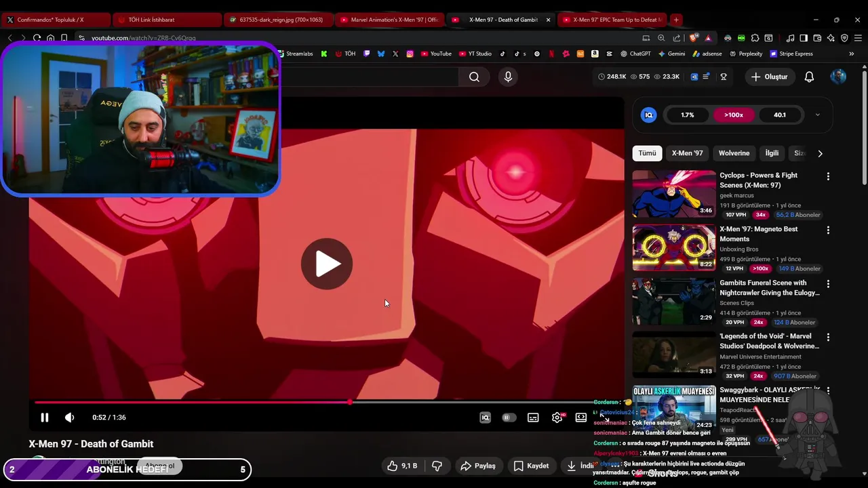
Task: Click the trophy icon in header stats
Action: pos(724,77)
